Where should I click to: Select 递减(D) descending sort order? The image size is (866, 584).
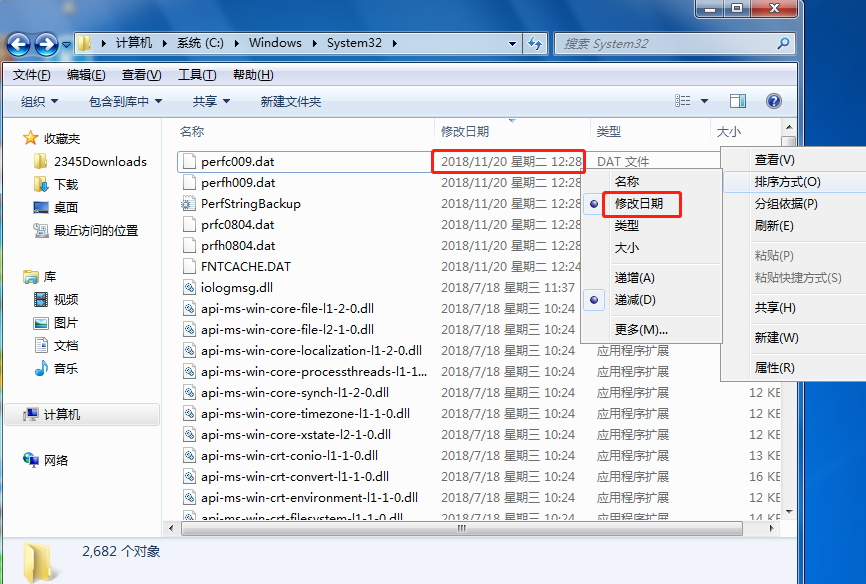(635, 300)
